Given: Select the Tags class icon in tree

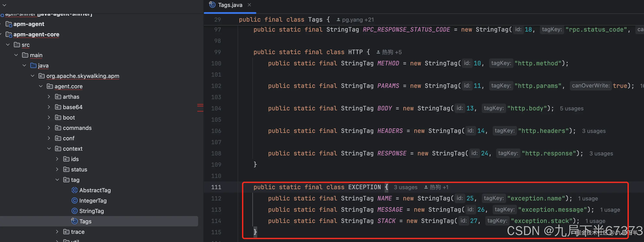Looking at the screenshot, I should coord(74,221).
